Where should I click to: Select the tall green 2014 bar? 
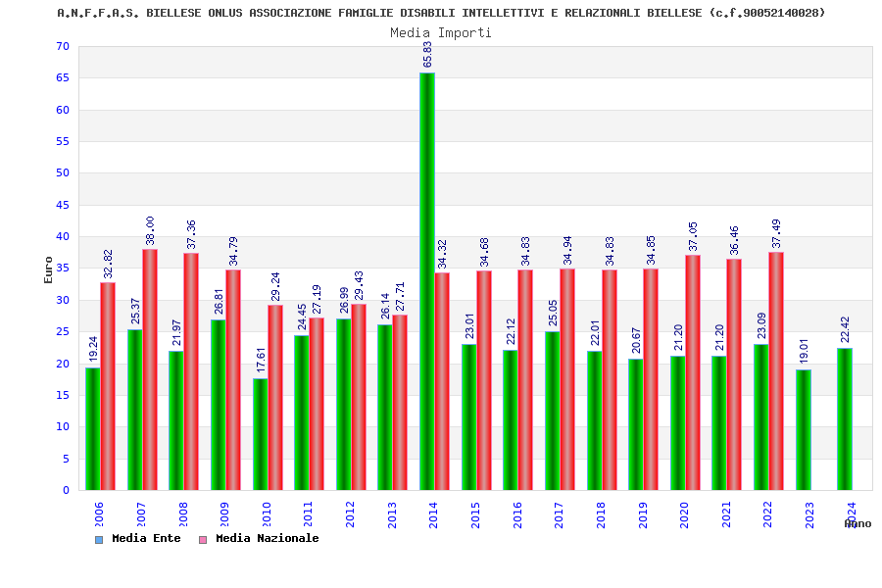point(427,281)
